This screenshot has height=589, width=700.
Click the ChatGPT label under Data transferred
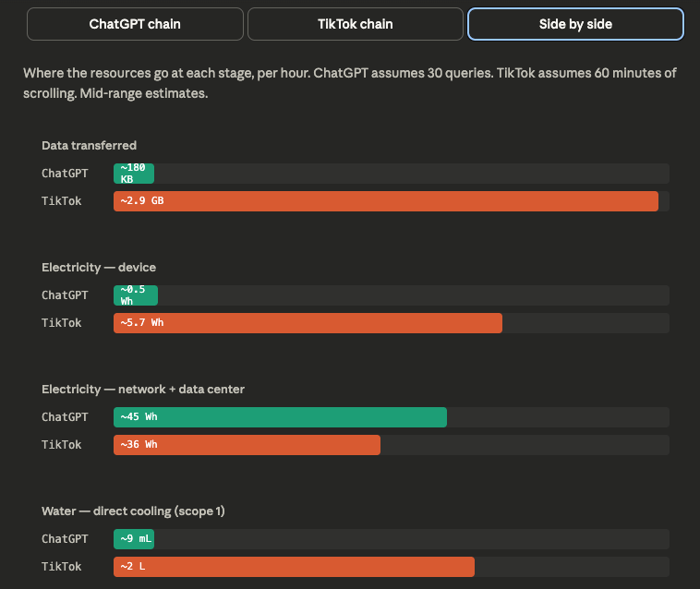coord(65,174)
